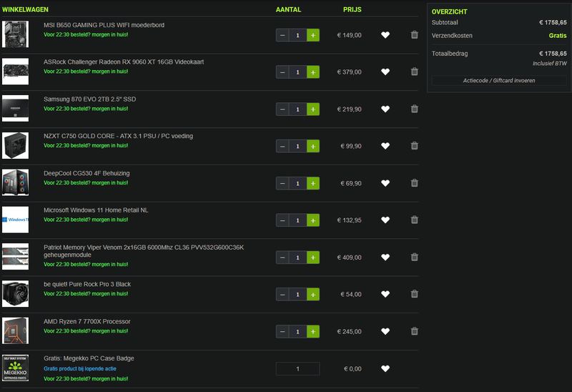Open be quiet! Pure Rock Pro 3 Black link
Viewport: 572px width, 392px height.
pyautogui.click(x=87, y=284)
